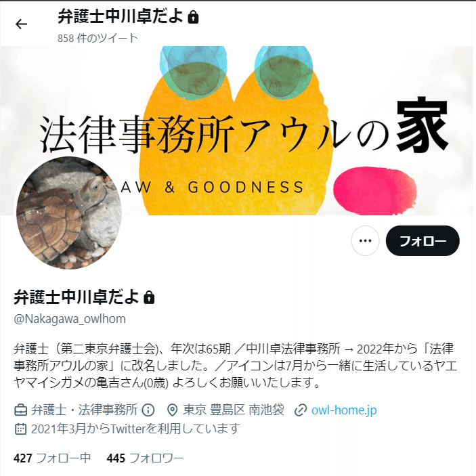
Task: Click the profile bio description text
Action: (x=235, y=366)
